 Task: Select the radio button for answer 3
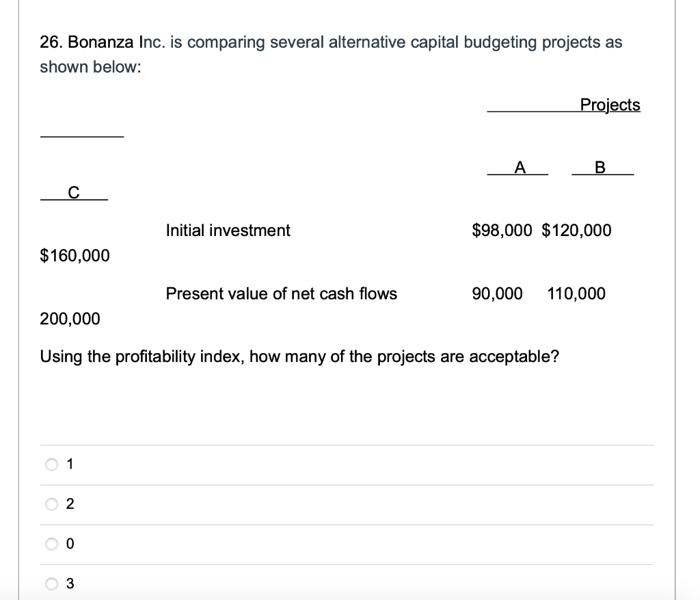coord(52,584)
